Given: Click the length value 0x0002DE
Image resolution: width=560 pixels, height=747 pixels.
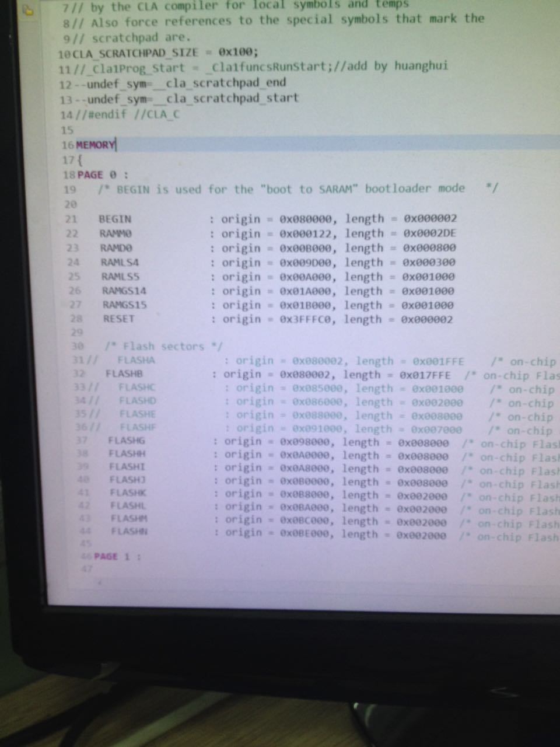Looking at the screenshot, I should [x=430, y=233].
